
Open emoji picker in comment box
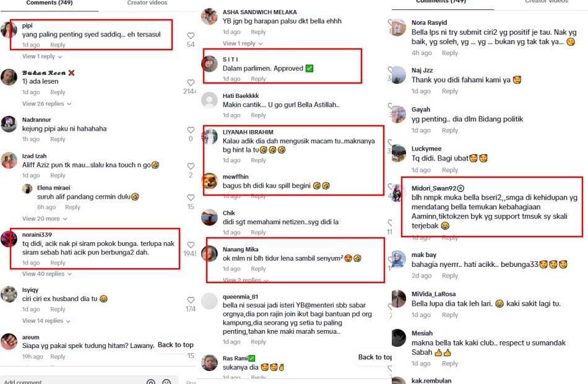pyautogui.click(x=166, y=382)
